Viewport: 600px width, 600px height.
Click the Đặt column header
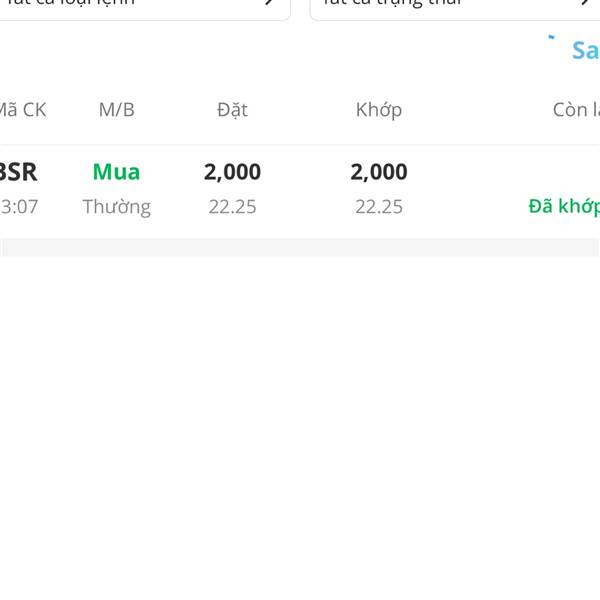pos(233,110)
